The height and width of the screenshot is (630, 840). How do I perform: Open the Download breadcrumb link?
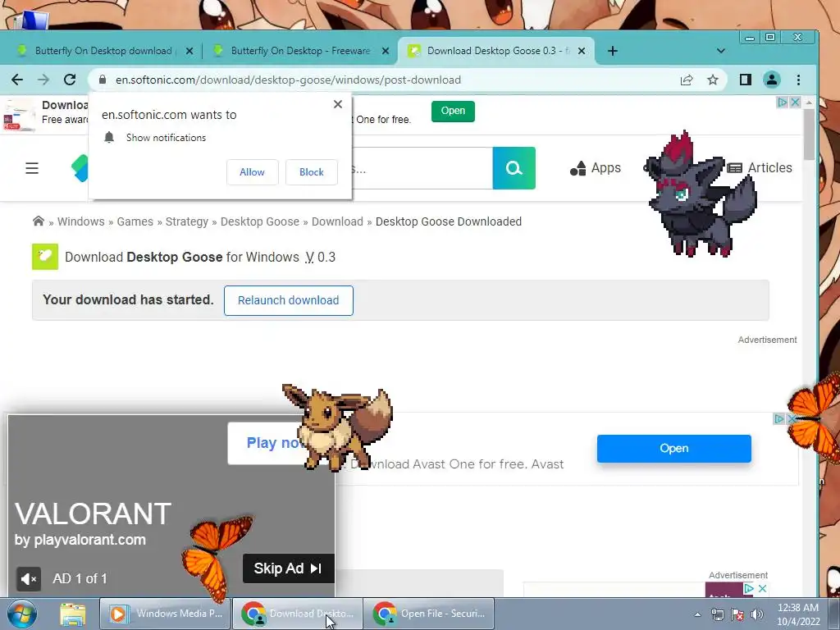(x=337, y=221)
